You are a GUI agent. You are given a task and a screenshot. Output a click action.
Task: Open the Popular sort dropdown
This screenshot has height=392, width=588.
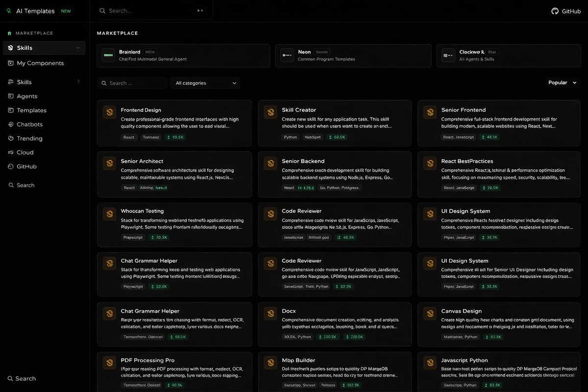[x=562, y=82]
